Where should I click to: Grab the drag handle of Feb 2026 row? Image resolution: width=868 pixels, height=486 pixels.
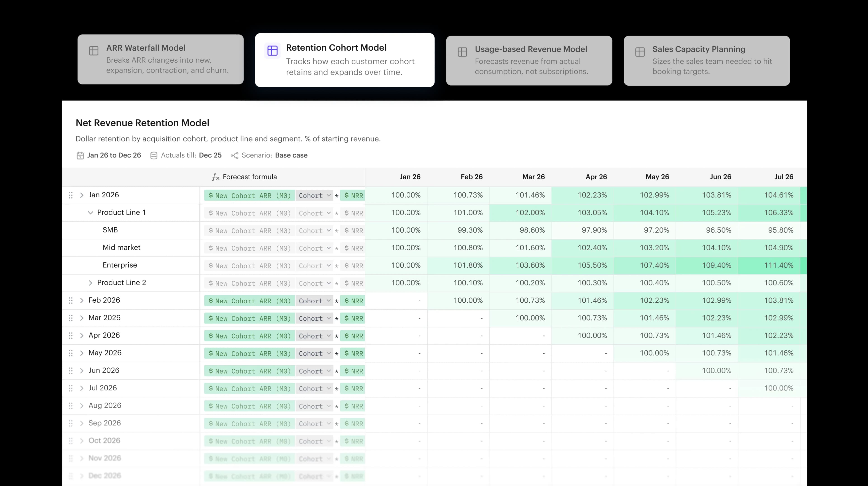tap(71, 301)
